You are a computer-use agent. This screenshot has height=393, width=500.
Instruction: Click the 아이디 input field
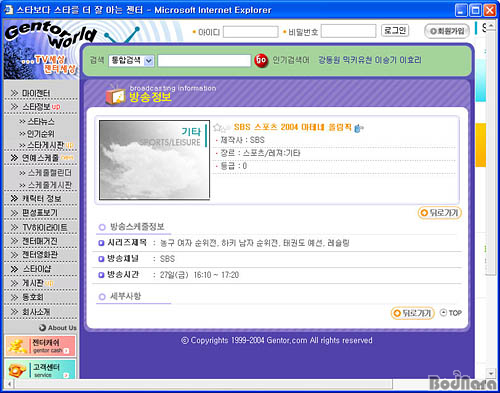[251, 32]
